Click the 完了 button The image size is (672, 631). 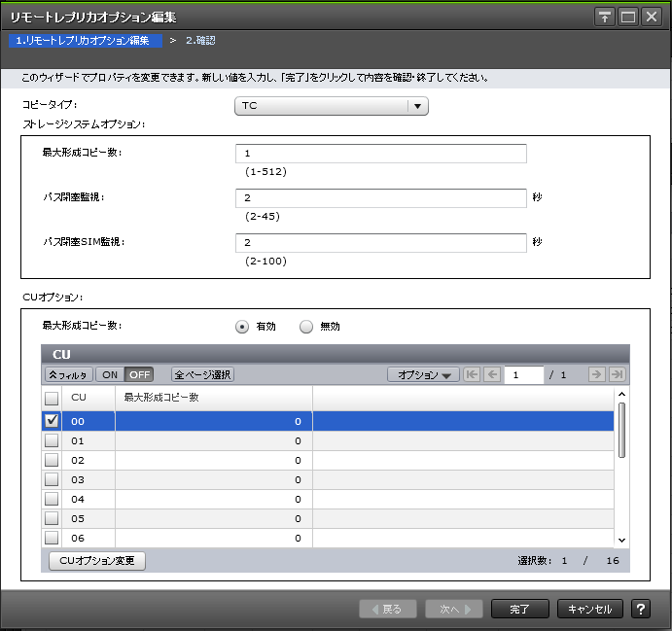[520, 609]
